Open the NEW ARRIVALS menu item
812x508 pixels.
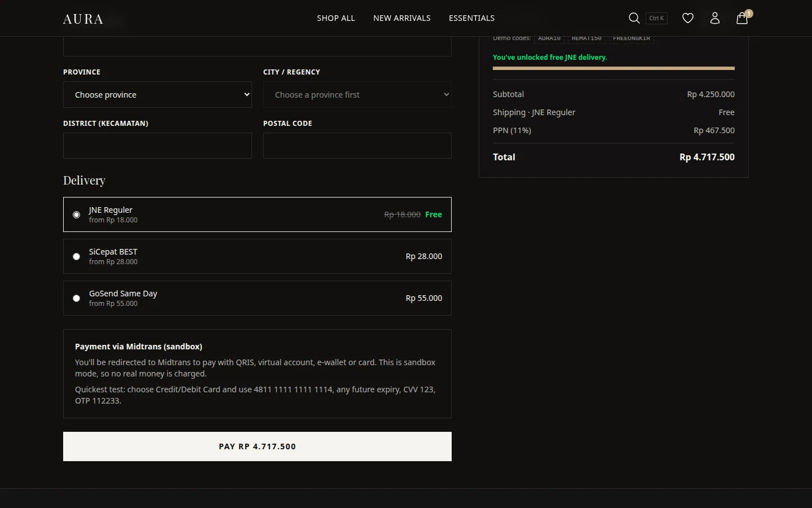402,18
